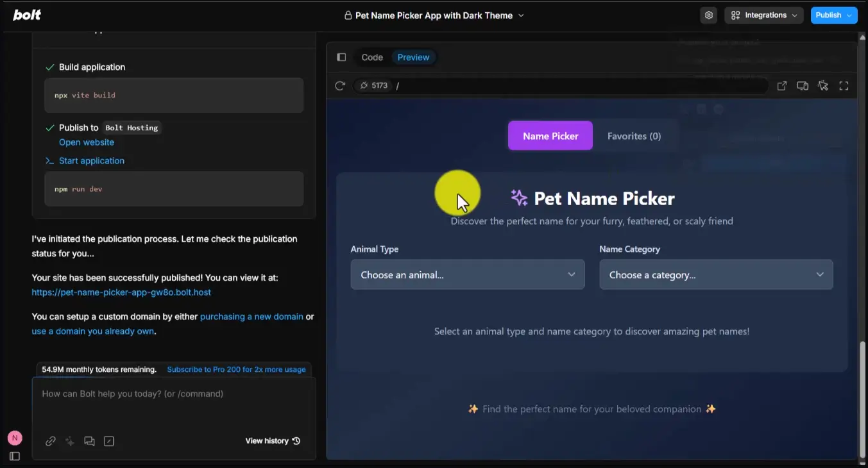
Task: Reload the preview with refresh icon
Action: [x=340, y=85]
